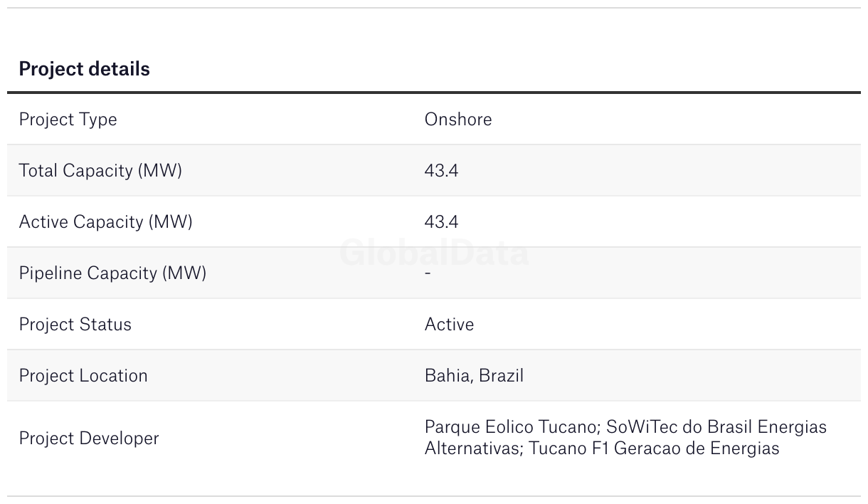The height and width of the screenshot is (504, 868).
Task: Select the Total Capacity (MW) label
Action: 100,171
